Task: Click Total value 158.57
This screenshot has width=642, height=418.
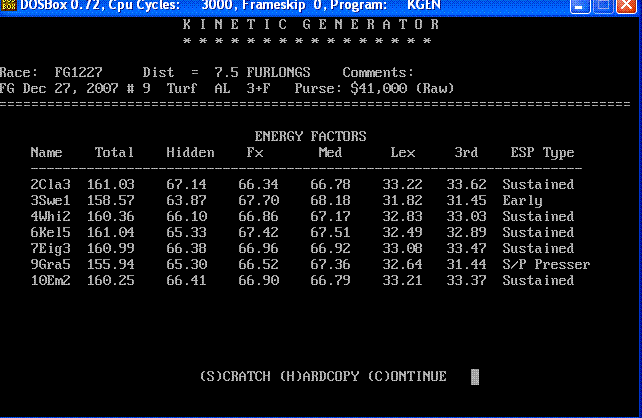Action: tap(111, 200)
